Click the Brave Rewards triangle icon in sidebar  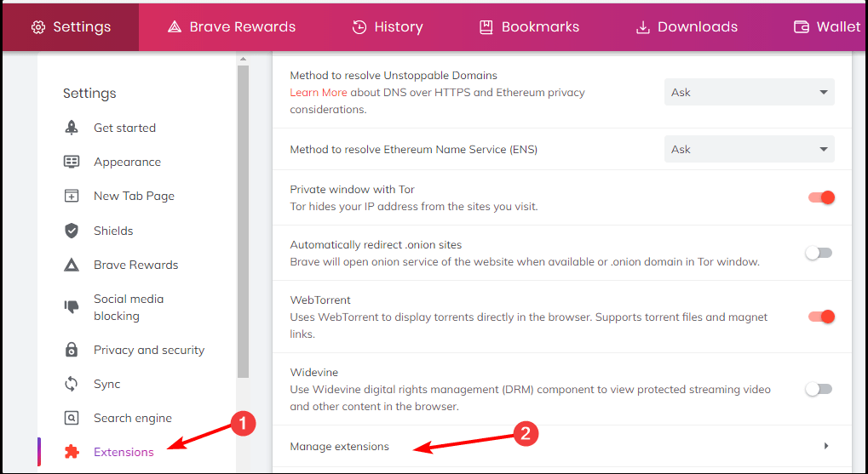pyautogui.click(x=72, y=265)
